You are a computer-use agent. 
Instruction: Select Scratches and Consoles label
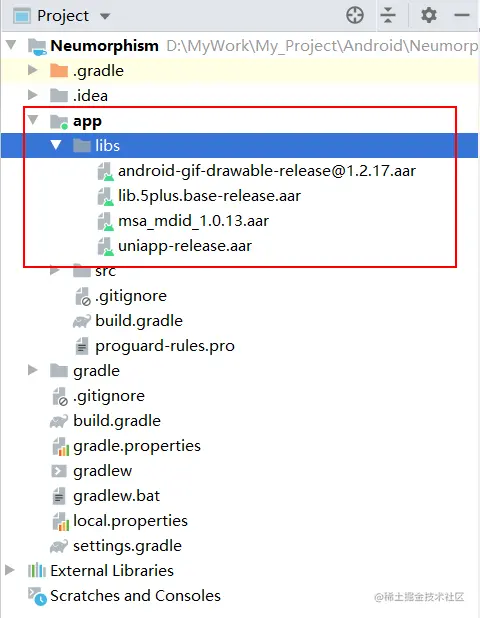(x=136, y=596)
